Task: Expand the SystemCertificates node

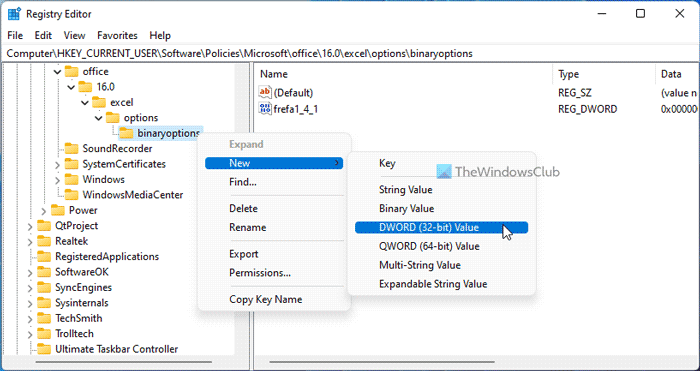Action: [57, 164]
